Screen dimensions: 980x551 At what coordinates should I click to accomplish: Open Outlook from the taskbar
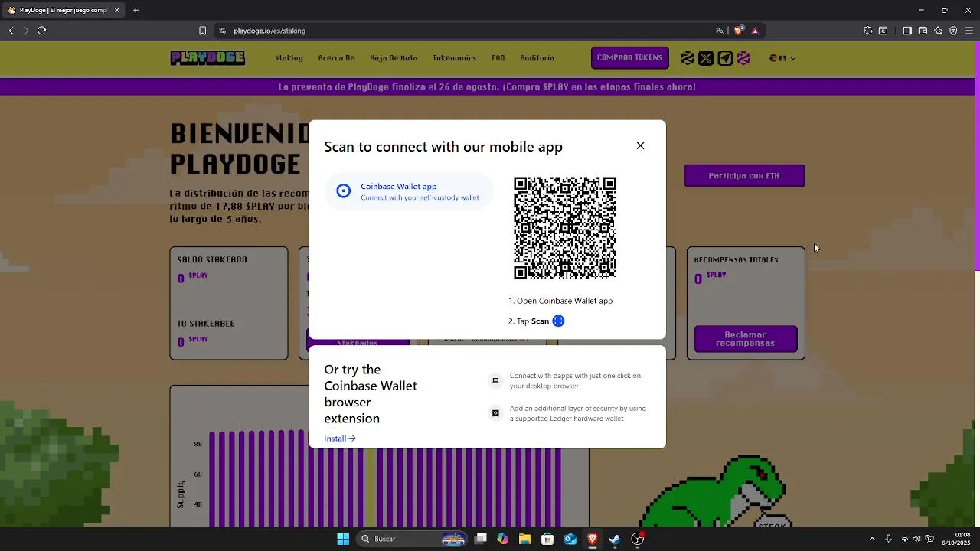pyautogui.click(x=570, y=539)
